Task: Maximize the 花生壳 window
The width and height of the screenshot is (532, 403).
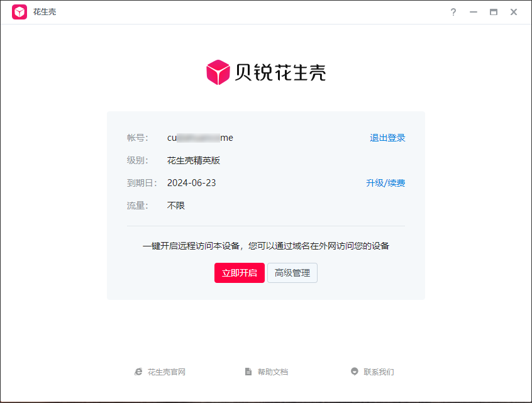Action: click(494, 12)
